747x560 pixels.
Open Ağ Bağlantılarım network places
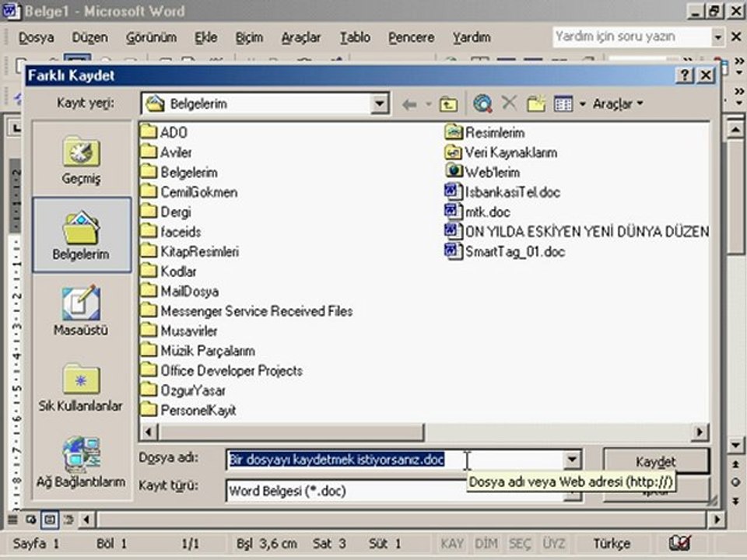(x=82, y=462)
